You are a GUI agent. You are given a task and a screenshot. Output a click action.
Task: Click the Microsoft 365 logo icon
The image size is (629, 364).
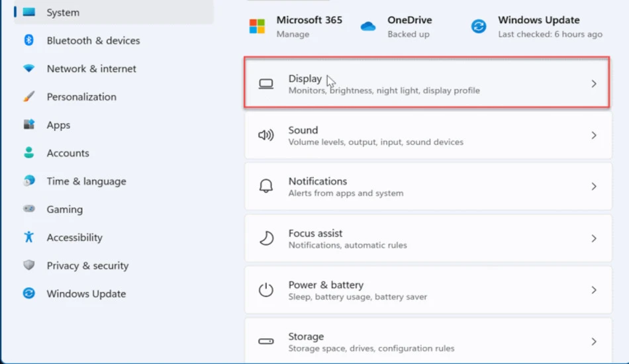point(257,26)
